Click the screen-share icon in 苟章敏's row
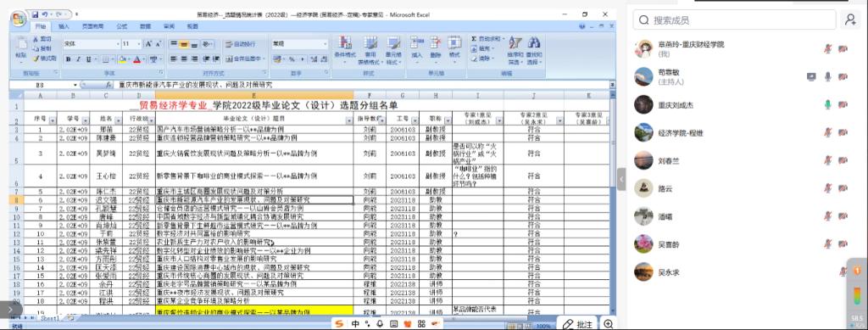Screen dimensions: 868x330 811,76
